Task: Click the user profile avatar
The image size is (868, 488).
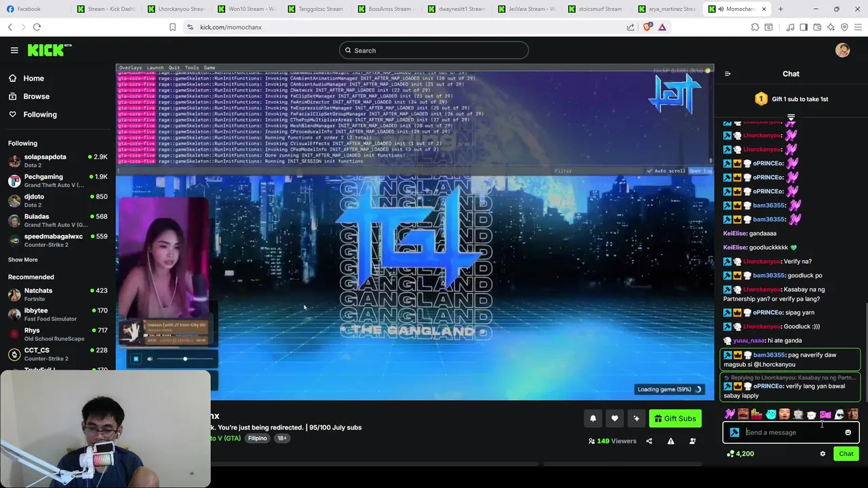Action: [842, 50]
